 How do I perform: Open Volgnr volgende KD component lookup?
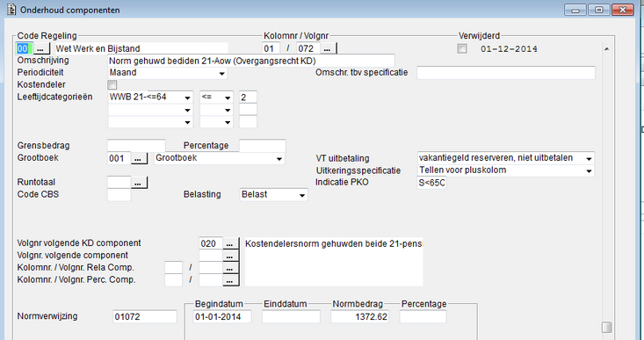pyautogui.click(x=230, y=243)
